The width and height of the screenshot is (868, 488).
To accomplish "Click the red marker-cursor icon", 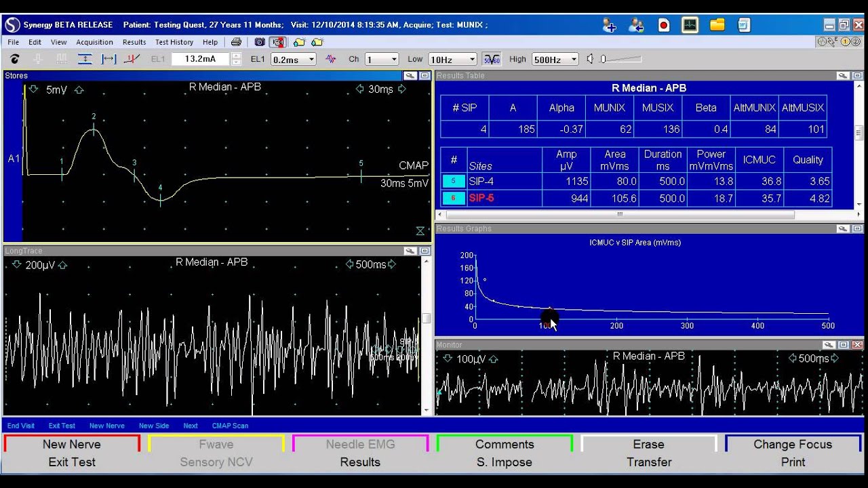I will pos(132,59).
